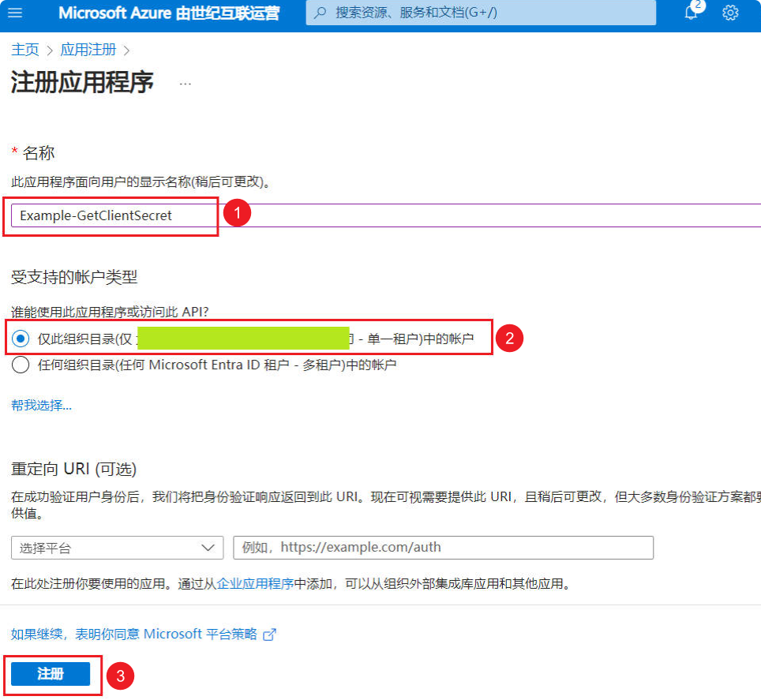Open the Azure portal hamburger menu
Screen dimensions: 761x700
click(x=15, y=13)
